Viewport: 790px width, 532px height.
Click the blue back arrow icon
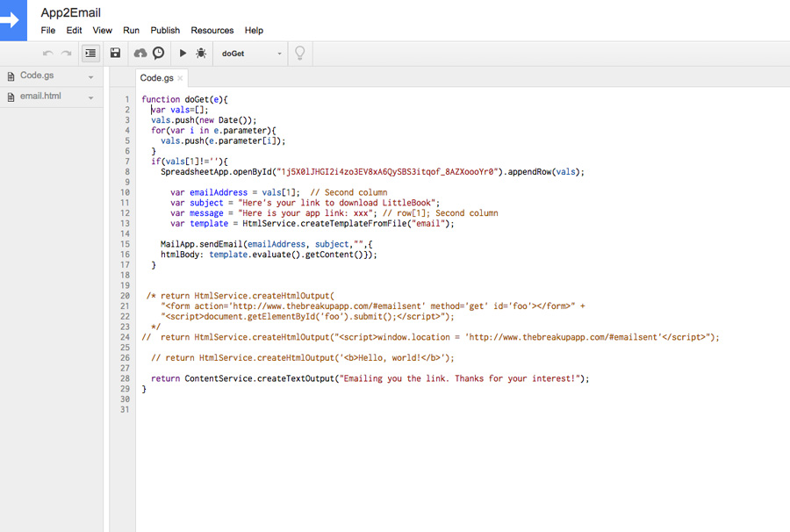[x=11, y=20]
